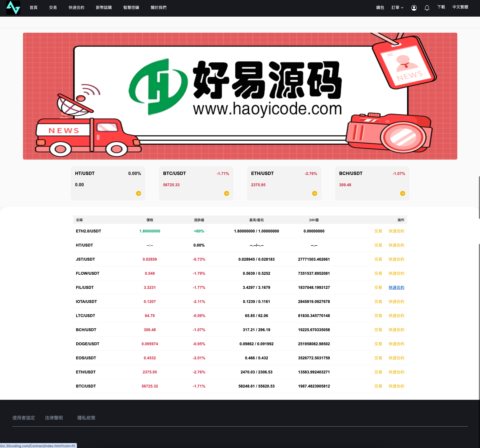Click 交易 in the DOGE/USDT row
Image resolution: width=480 pixels, height=448 pixels.
[378, 344]
